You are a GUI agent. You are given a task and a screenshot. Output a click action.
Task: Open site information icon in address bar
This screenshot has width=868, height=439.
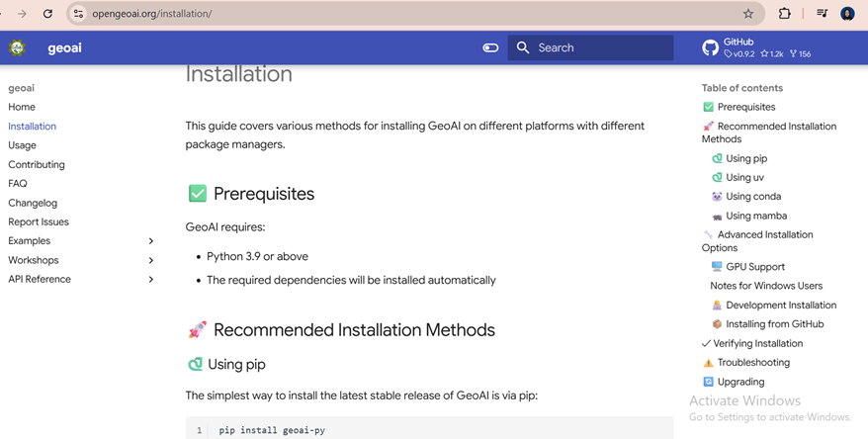[x=79, y=13]
